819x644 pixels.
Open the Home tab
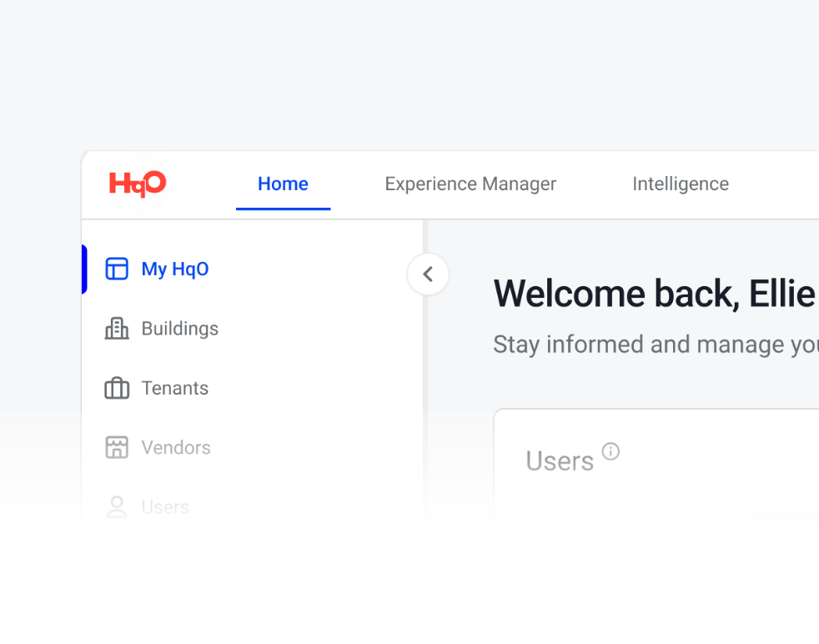pos(283,184)
